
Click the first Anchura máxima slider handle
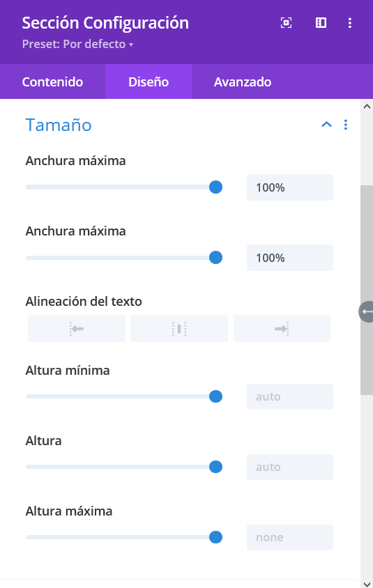(x=215, y=187)
